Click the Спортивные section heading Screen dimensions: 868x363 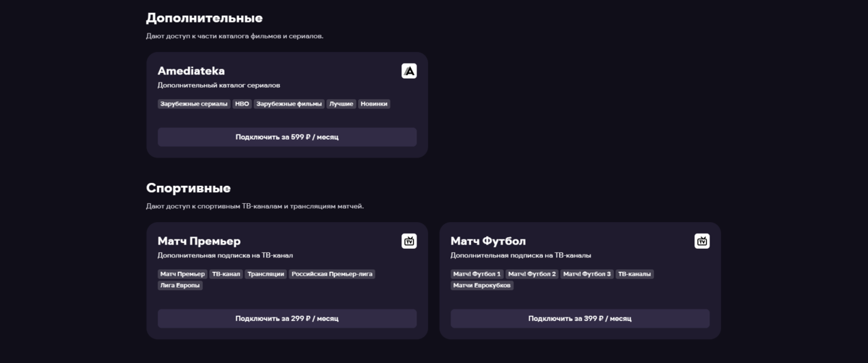tap(188, 188)
